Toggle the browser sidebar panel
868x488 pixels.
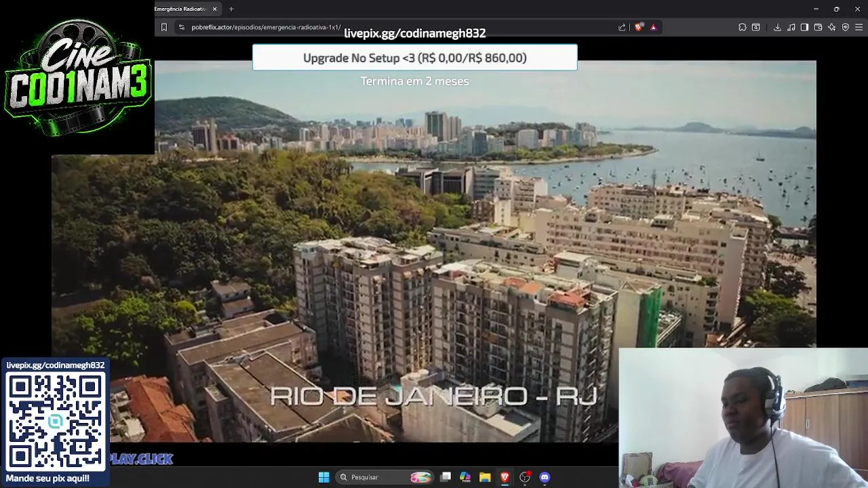pos(804,27)
